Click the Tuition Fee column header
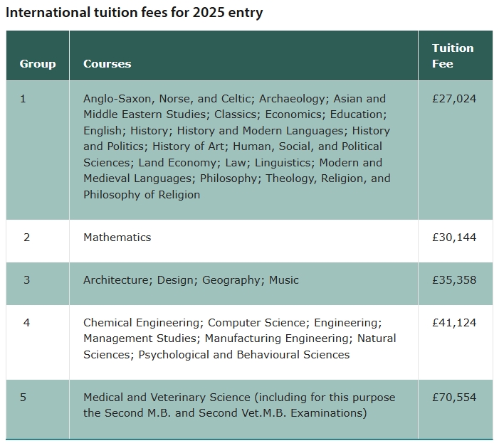Screen dimensions: 499x448 [452, 55]
